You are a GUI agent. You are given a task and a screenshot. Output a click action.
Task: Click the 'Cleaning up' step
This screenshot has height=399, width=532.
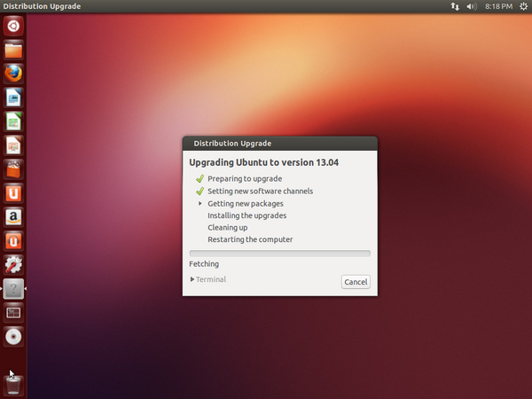228,227
